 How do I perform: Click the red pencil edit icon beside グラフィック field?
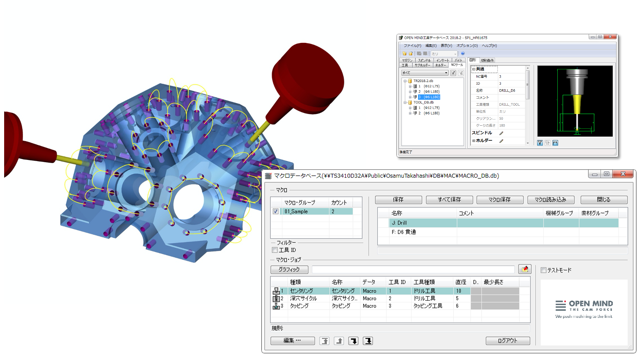point(525,269)
